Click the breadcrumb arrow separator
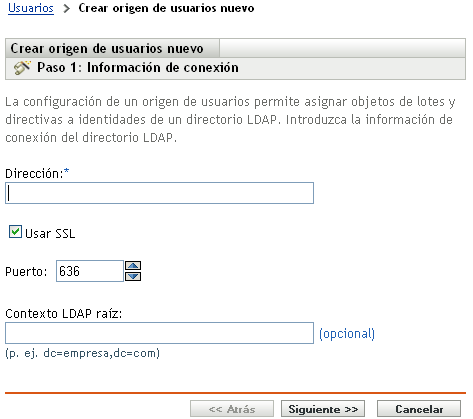Image resolution: width=473 pixels, height=419 pixels. click(67, 8)
